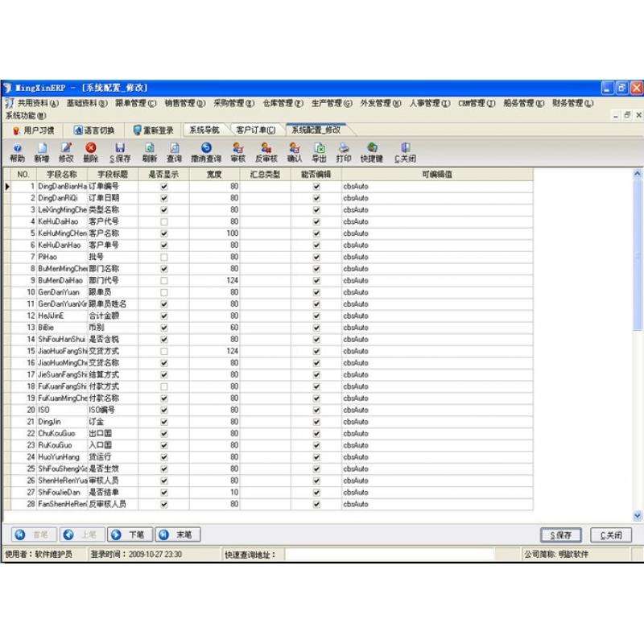Go to next record with 下笔
Screen dimensions: 644x644
(130, 535)
